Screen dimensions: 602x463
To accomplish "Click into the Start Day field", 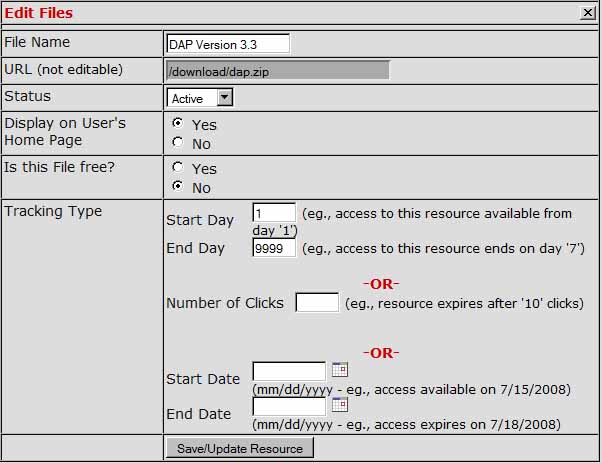I will [274, 213].
